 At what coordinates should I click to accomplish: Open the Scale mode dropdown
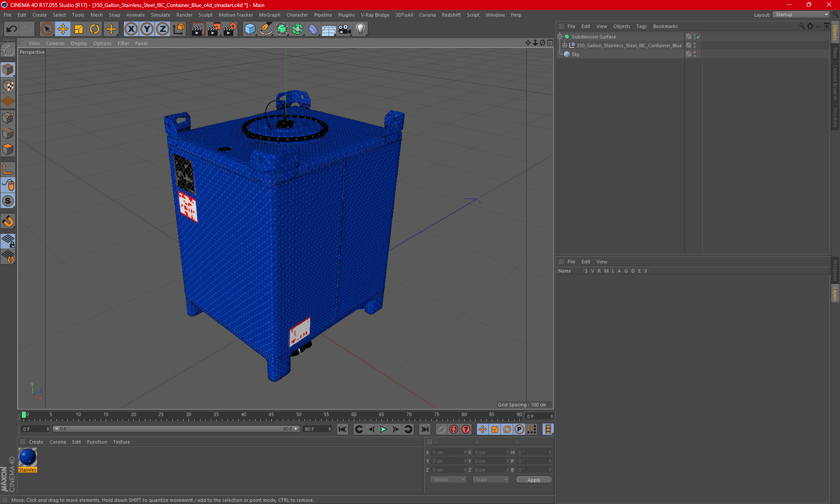tap(490, 479)
